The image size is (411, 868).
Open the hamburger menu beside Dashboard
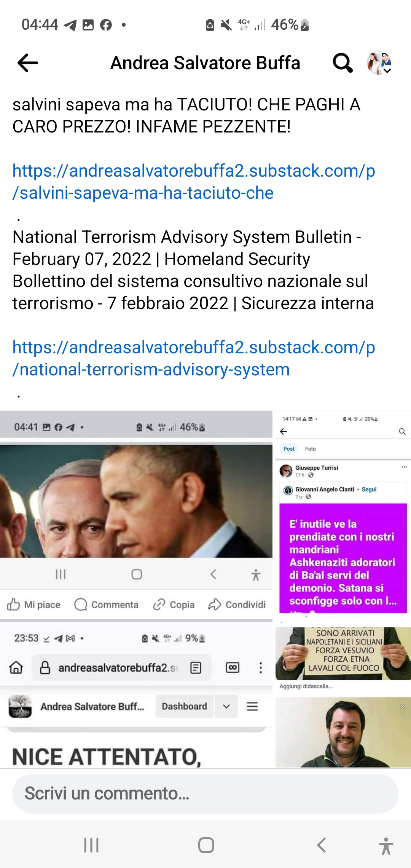point(252,706)
